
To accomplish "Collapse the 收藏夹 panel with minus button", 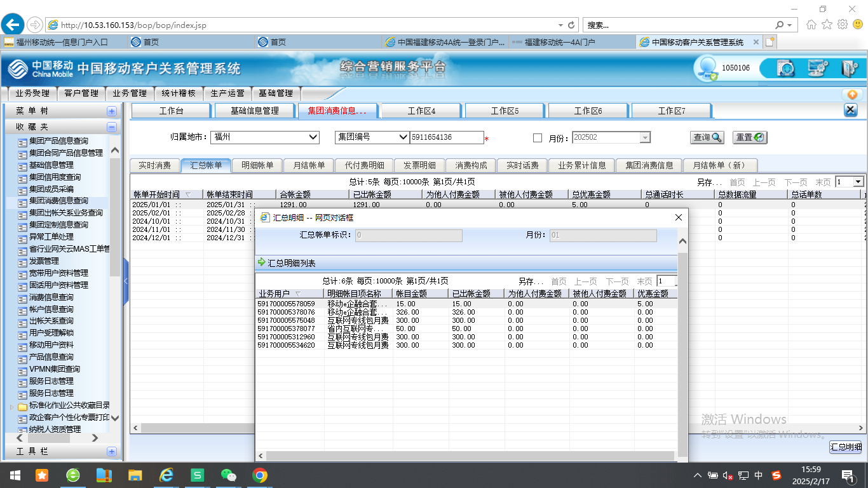I will (x=112, y=127).
